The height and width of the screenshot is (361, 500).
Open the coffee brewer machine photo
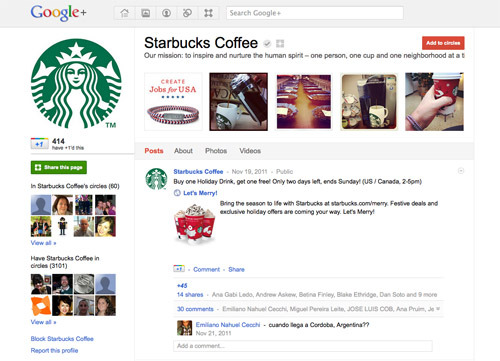369,102
